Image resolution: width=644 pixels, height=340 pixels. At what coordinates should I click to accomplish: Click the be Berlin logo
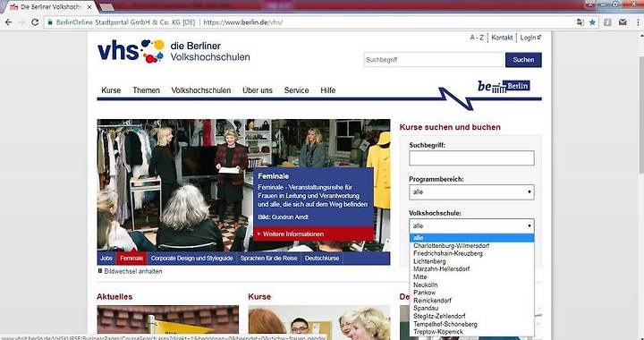(504, 86)
